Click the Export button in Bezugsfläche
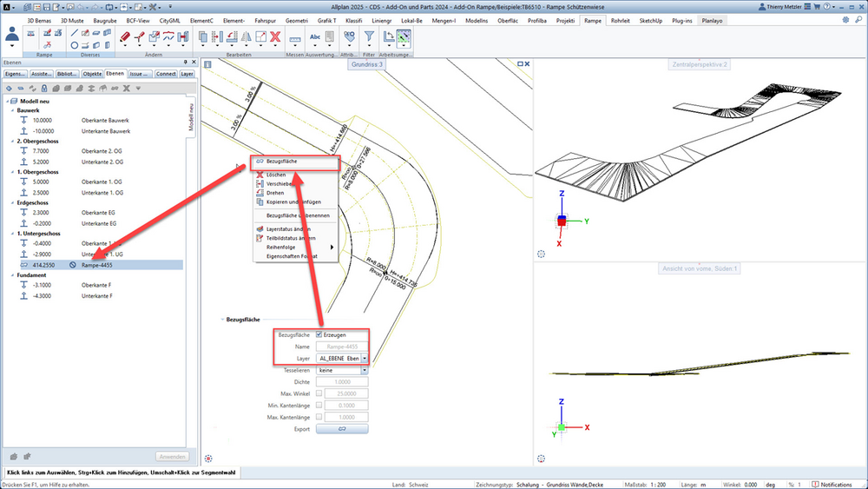The width and height of the screenshot is (868, 489). point(342,429)
